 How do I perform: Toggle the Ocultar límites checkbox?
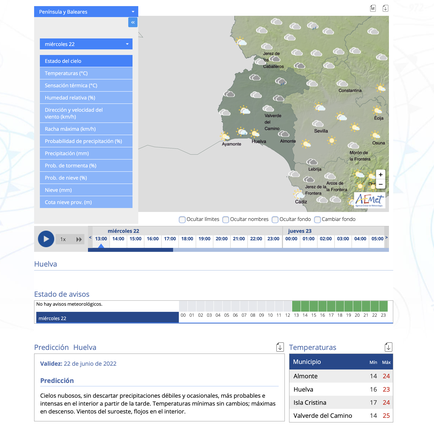point(182,219)
